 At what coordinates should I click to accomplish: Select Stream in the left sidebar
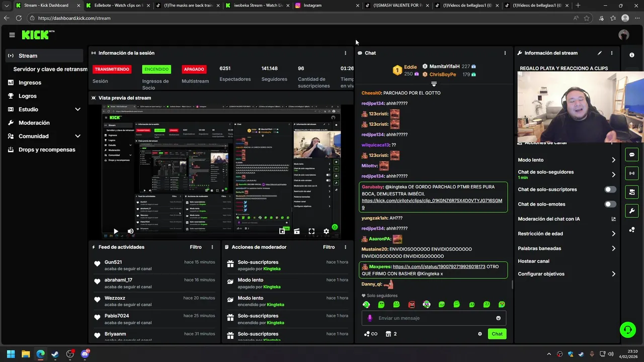pyautogui.click(x=44, y=56)
